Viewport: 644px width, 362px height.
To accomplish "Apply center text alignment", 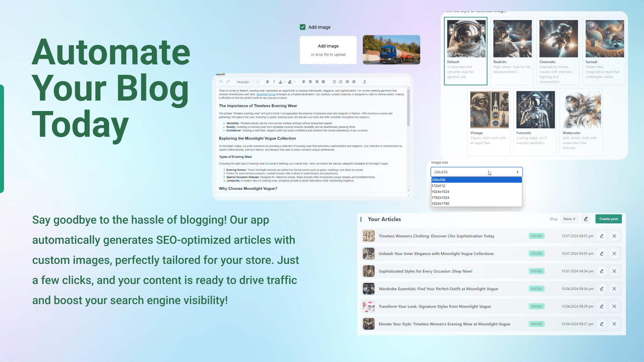I will [x=310, y=82].
